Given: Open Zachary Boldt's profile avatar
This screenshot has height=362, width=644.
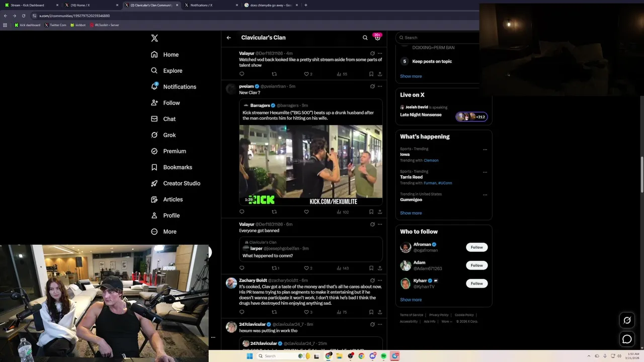Looking at the screenshot, I should click(x=231, y=283).
